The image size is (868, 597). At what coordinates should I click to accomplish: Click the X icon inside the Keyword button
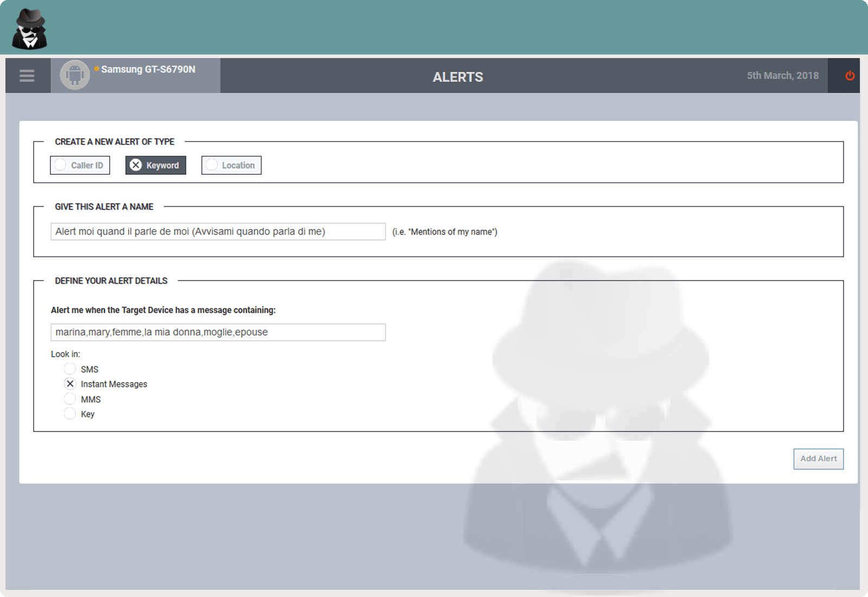coord(136,165)
